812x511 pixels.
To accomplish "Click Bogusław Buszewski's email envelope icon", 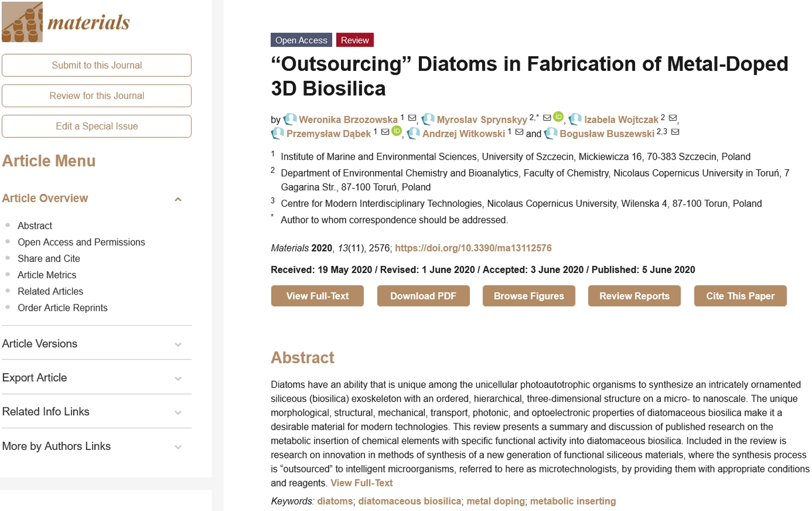I will (x=675, y=132).
